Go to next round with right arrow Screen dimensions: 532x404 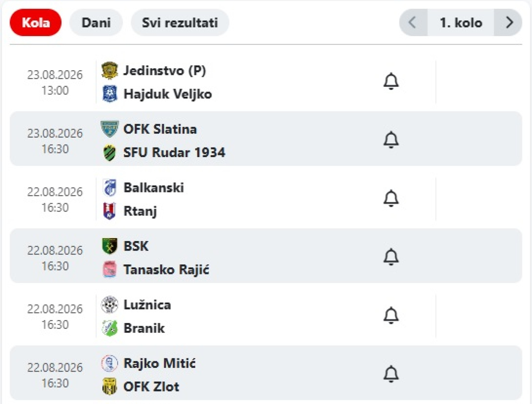pyautogui.click(x=509, y=22)
